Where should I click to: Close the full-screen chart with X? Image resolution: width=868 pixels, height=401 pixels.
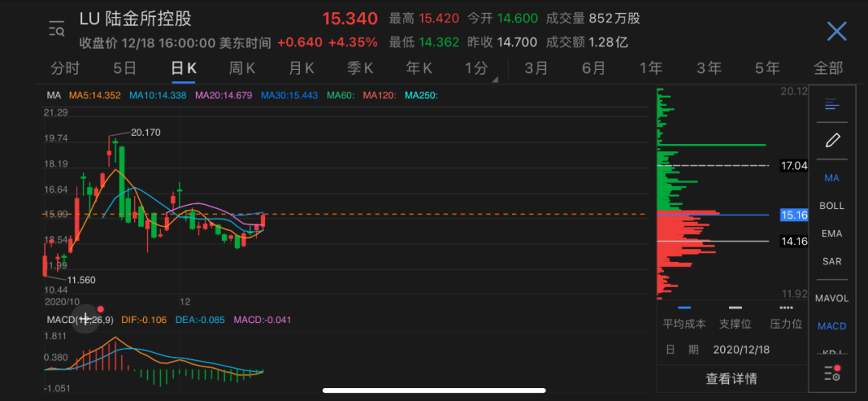click(837, 31)
